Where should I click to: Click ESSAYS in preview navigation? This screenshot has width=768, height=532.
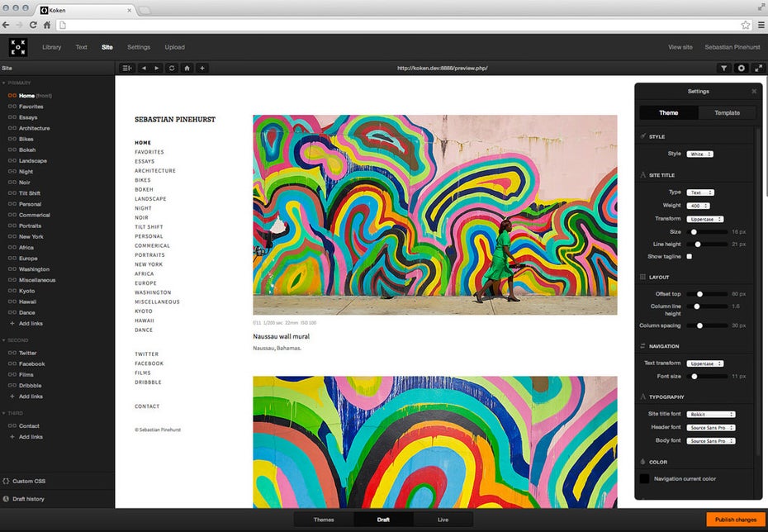(x=145, y=161)
